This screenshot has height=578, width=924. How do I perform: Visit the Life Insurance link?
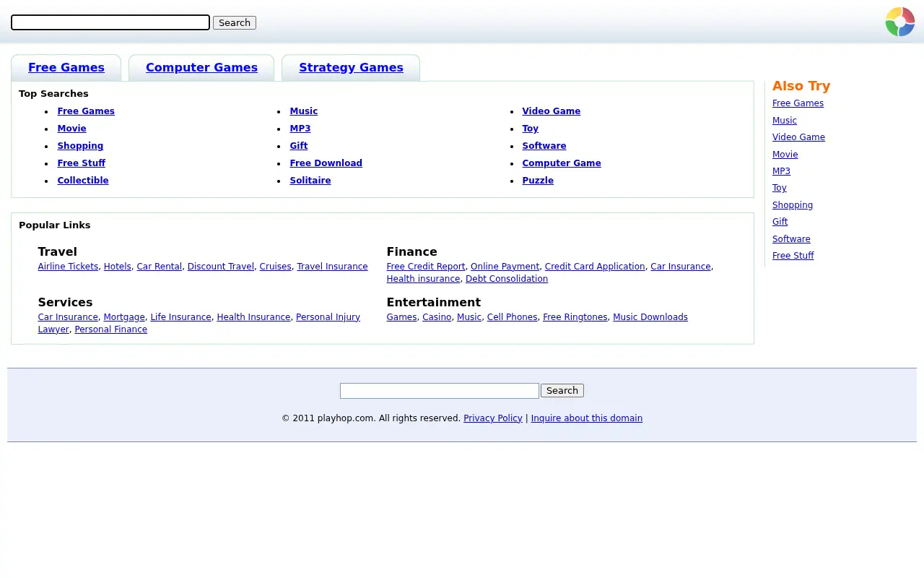click(x=181, y=317)
